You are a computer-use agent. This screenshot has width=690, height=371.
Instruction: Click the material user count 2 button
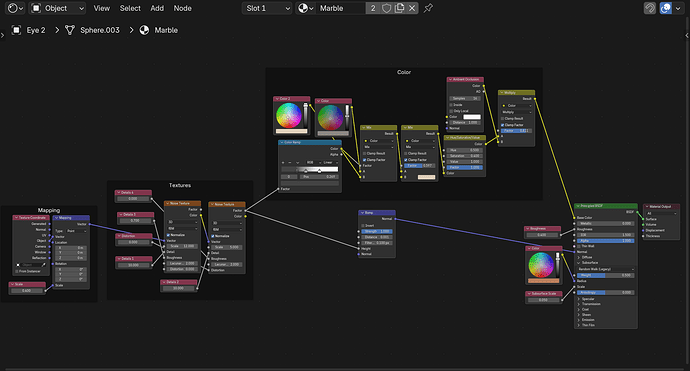[373, 8]
